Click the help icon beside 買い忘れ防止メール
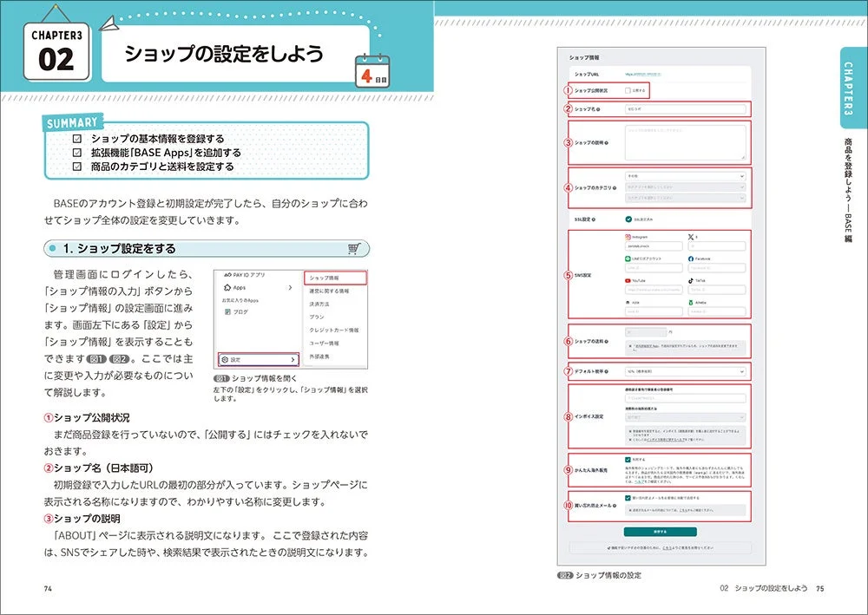 click(615, 506)
